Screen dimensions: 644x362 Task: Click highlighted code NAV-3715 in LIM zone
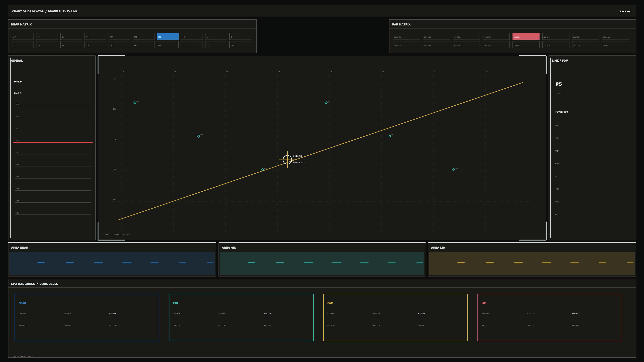click(576, 314)
